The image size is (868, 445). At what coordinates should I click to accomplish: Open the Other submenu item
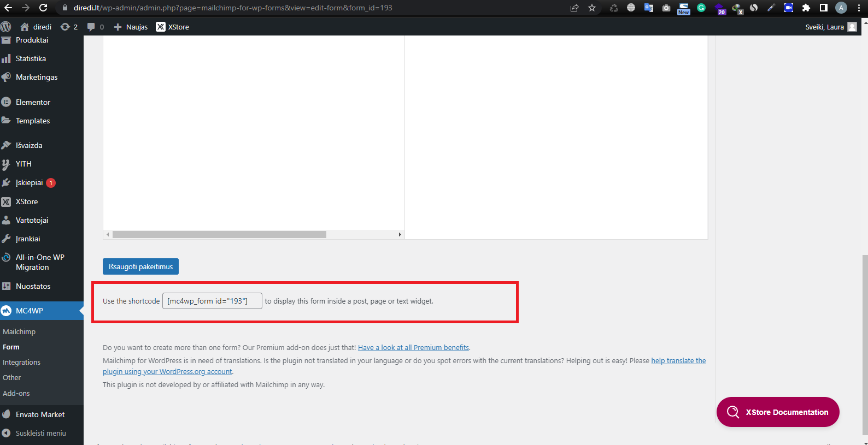11,377
